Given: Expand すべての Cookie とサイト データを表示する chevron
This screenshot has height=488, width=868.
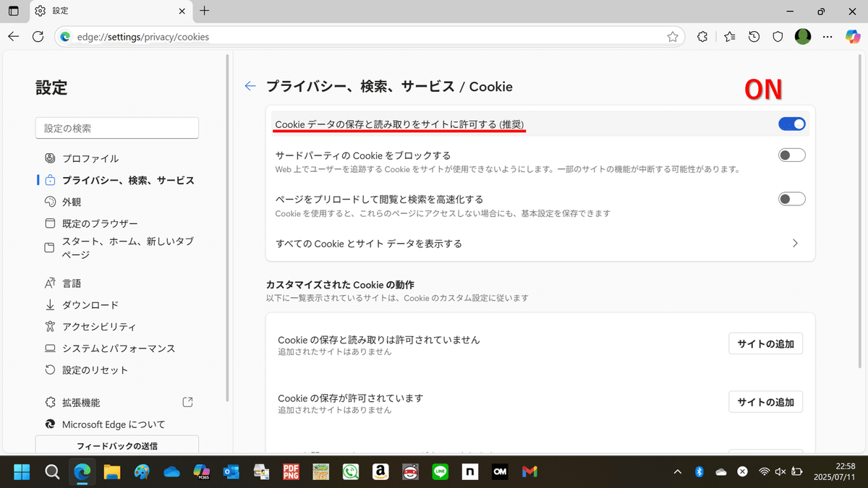Looking at the screenshot, I should point(795,244).
